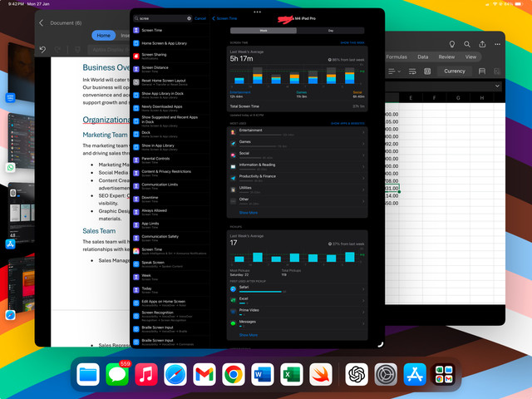The width and height of the screenshot is (532, 399).
Task: Select Screen Sharing search result
Action: pyautogui.click(x=170, y=57)
